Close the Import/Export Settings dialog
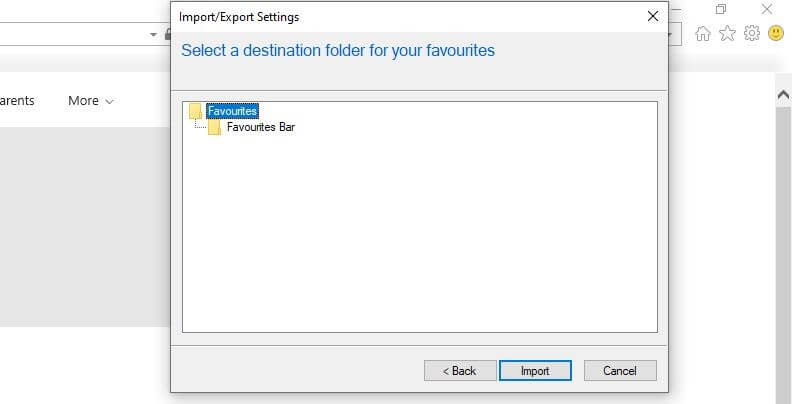Screen dimensions: 792x404 [x=653, y=16]
